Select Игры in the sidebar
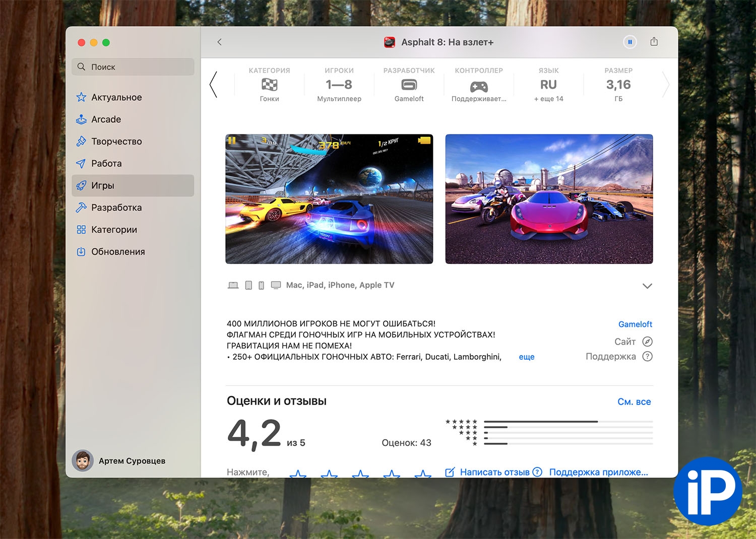This screenshot has width=756, height=539. (133, 185)
